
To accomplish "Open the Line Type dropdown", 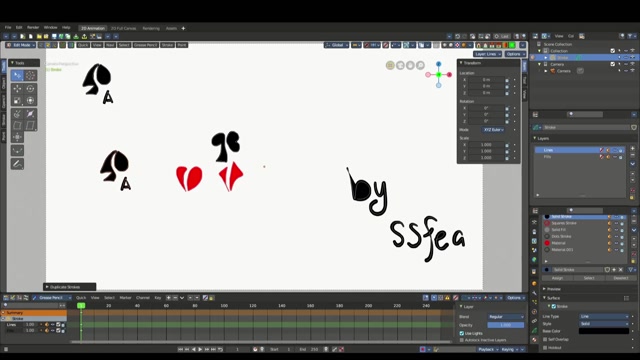I will (604, 316).
